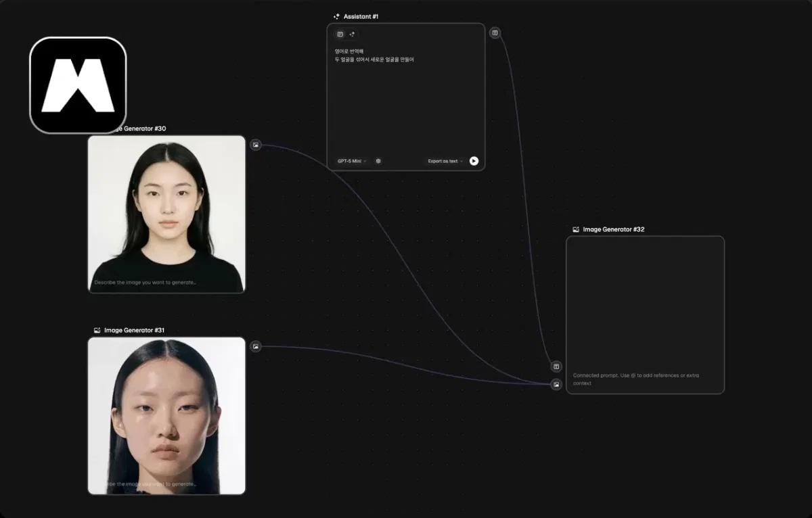The height and width of the screenshot is (518, 812).
Task: Click the image icon beside Image Generator #32
Action: tap(576, 229)
